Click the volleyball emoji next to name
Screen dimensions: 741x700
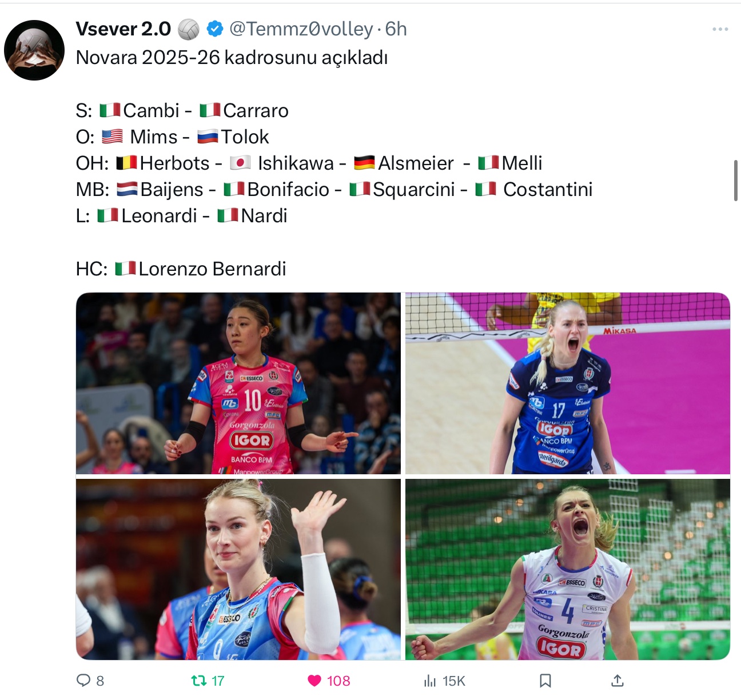tap(189, 29)
